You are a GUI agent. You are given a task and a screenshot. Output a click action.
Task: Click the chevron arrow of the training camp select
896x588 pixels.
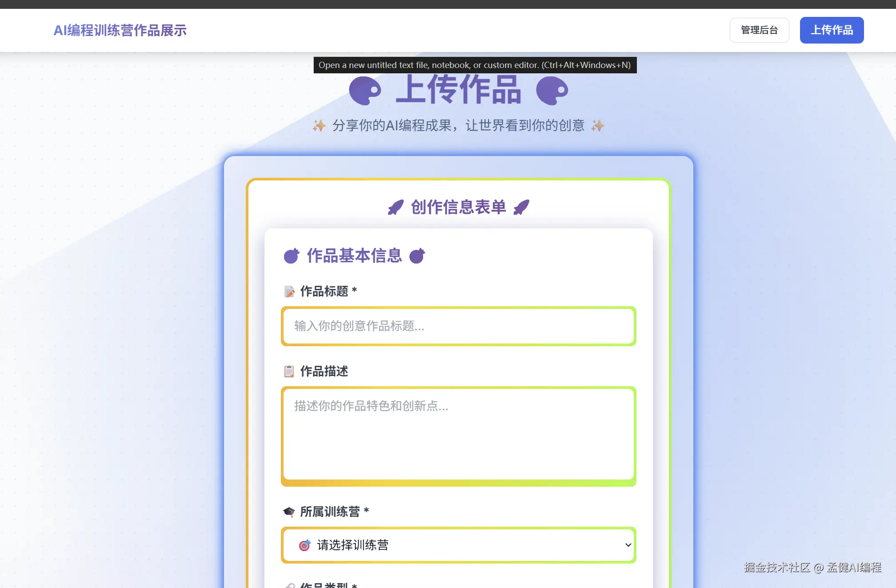click(628, 545)
